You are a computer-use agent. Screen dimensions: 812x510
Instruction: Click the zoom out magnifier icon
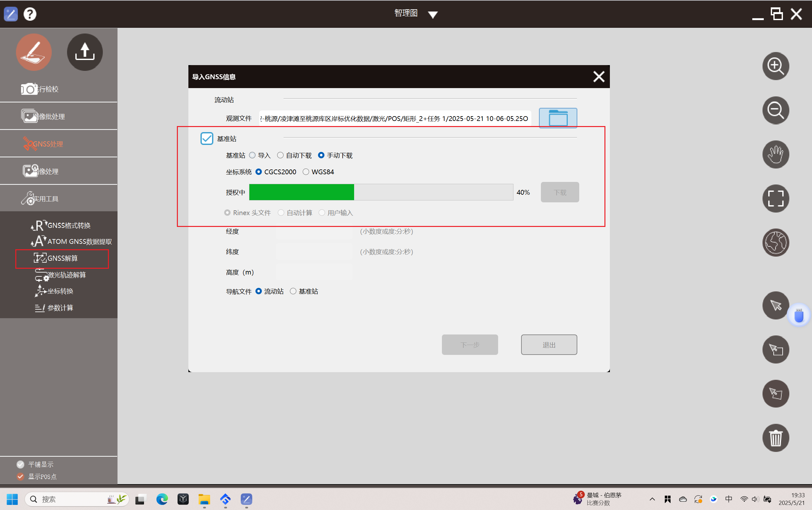[775, 110]
